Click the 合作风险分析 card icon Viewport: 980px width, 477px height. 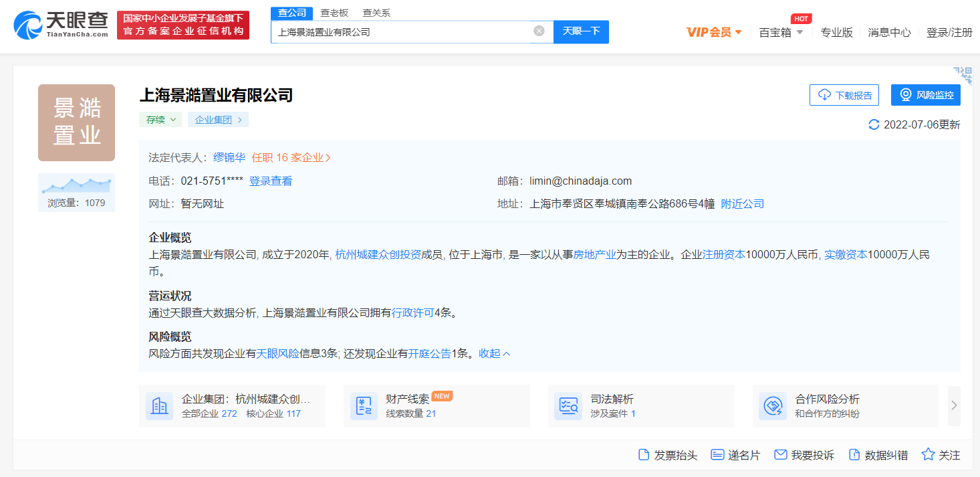pyautogui.click(x=773, y=406)
